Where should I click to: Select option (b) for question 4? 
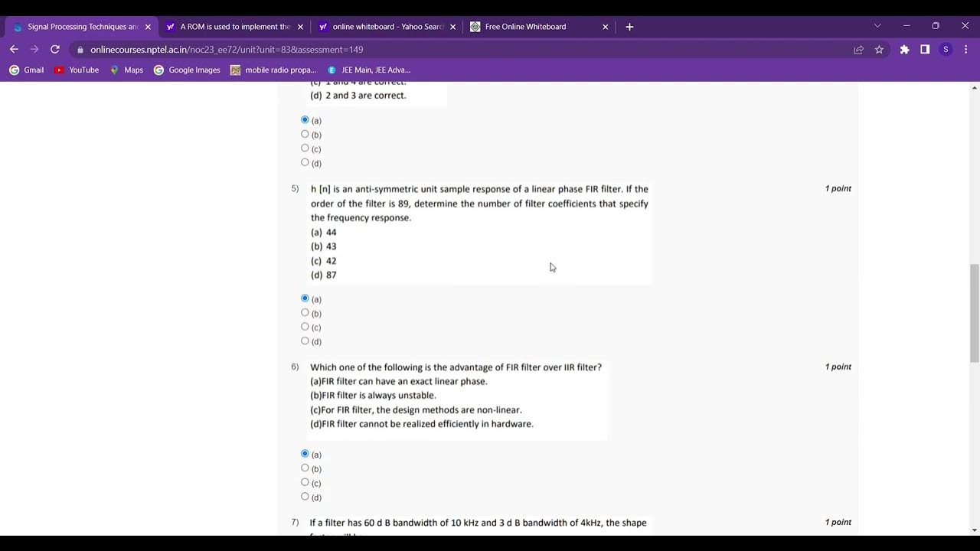tap(305, 134)
